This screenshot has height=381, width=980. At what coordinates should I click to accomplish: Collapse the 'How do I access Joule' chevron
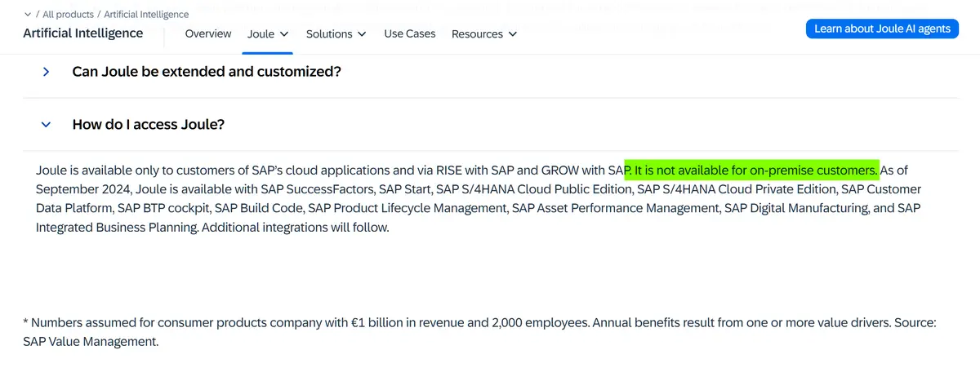click(46, 125)
